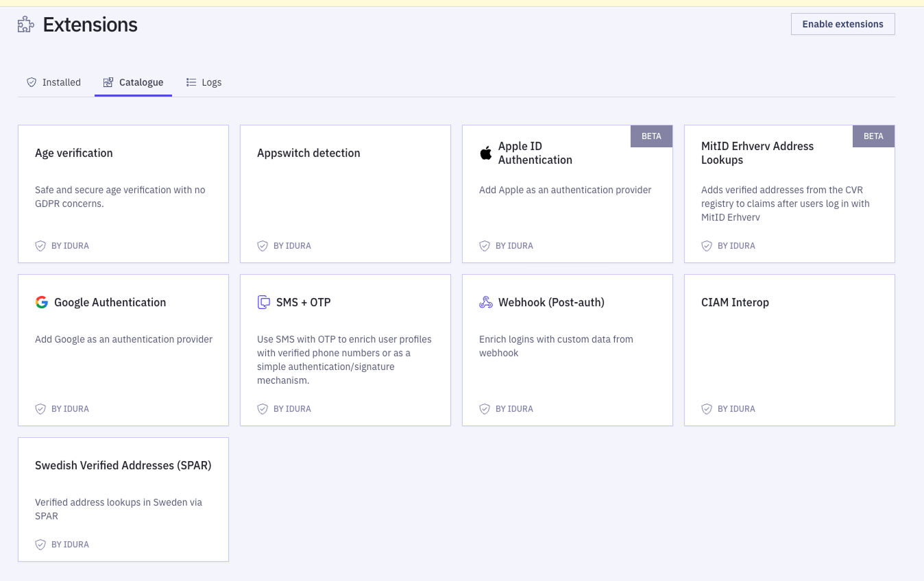Click the Google G icon

41,301
